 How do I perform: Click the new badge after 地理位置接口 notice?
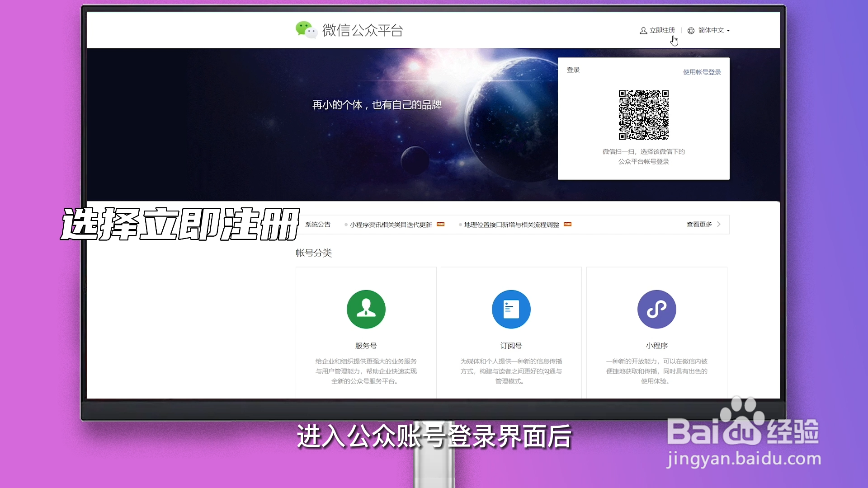(x=567, y=224)
